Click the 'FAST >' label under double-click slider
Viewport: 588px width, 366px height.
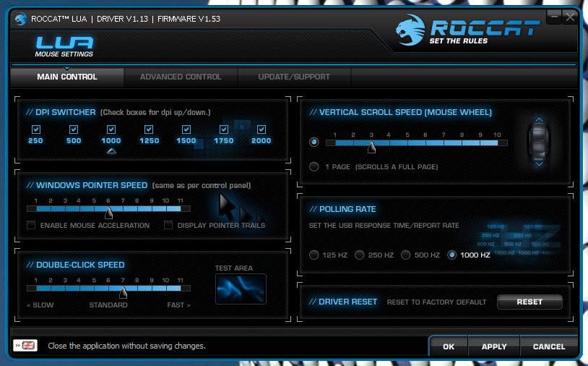178,305
